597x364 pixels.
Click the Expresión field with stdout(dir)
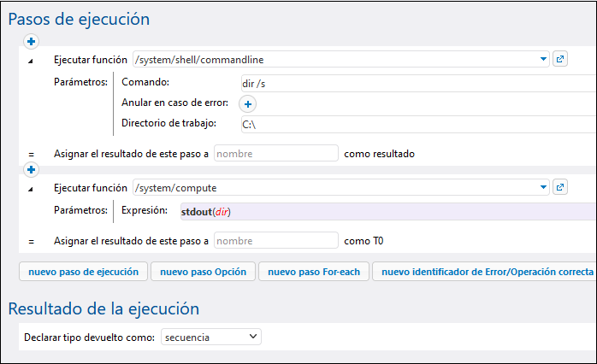point(385,211)
